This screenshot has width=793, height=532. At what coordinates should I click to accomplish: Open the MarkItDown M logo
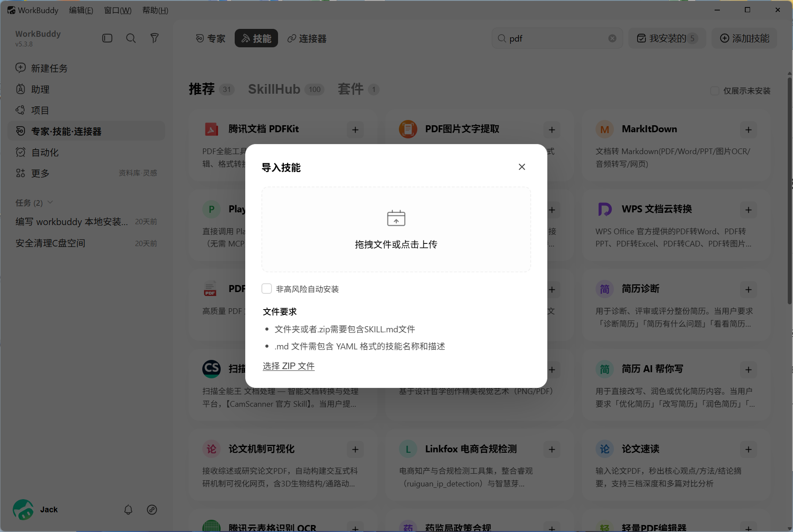[x=605, y=129]
